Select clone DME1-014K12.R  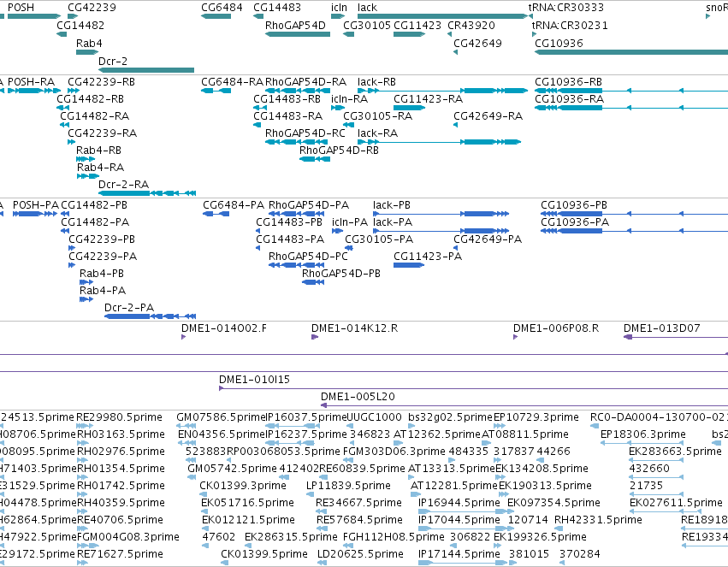315,337
